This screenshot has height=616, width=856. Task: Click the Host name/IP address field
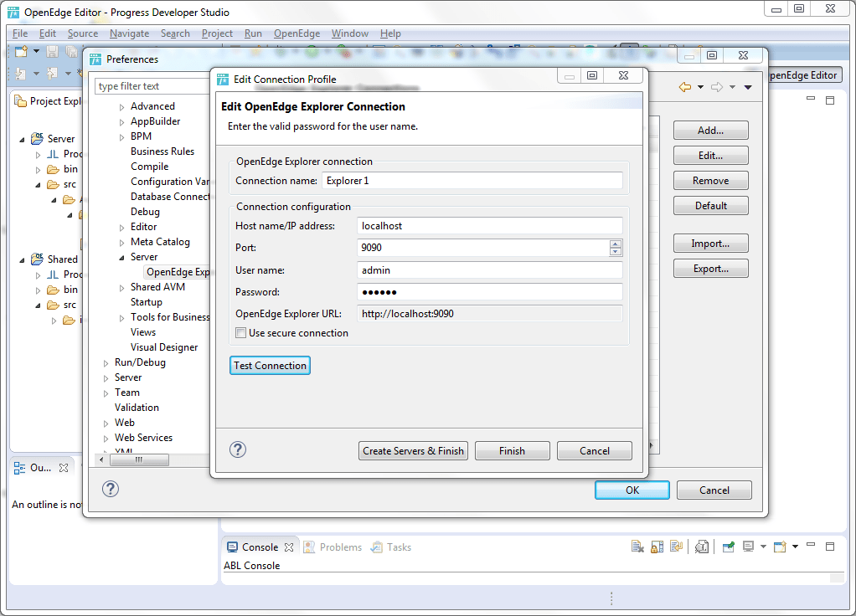(490, 226)
